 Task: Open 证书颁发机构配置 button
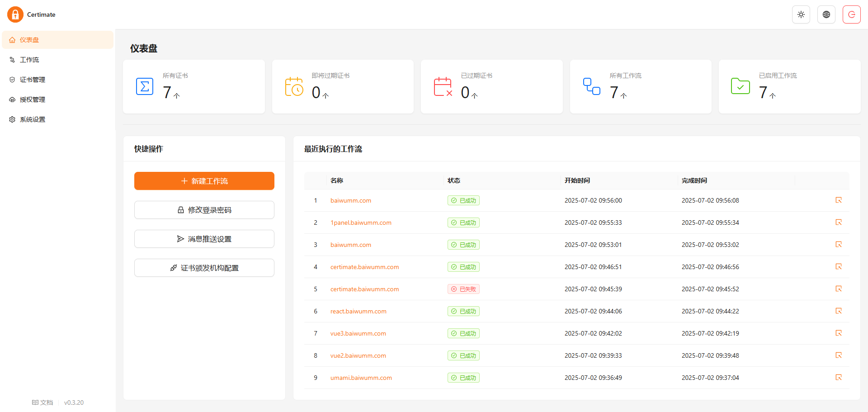(204, 268)
